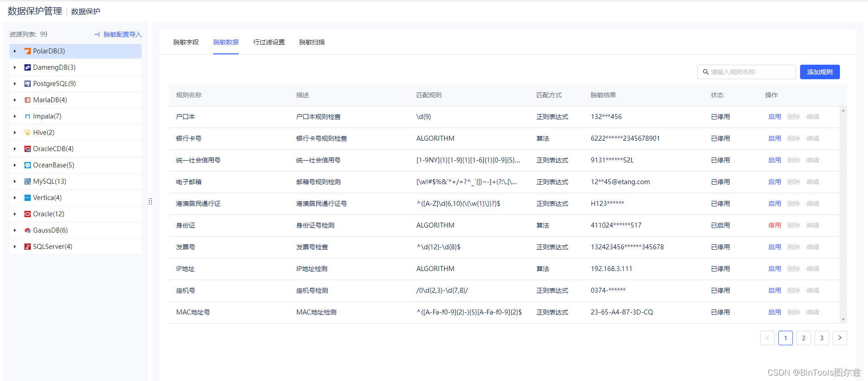
Task: Click the 脱敏结果 column header
Action: [x=603, y=95]
